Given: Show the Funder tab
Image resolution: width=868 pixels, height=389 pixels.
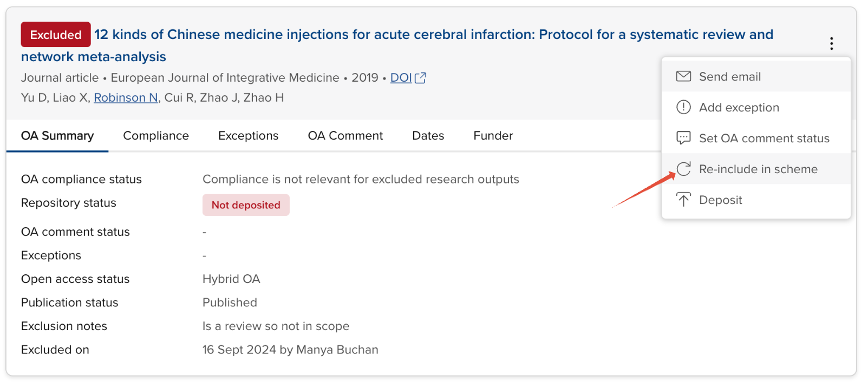Looking at the screenshot, I should 493,136.
